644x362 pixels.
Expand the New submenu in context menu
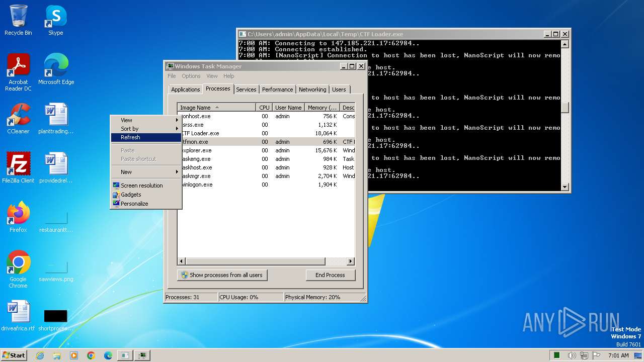(146, 172)
